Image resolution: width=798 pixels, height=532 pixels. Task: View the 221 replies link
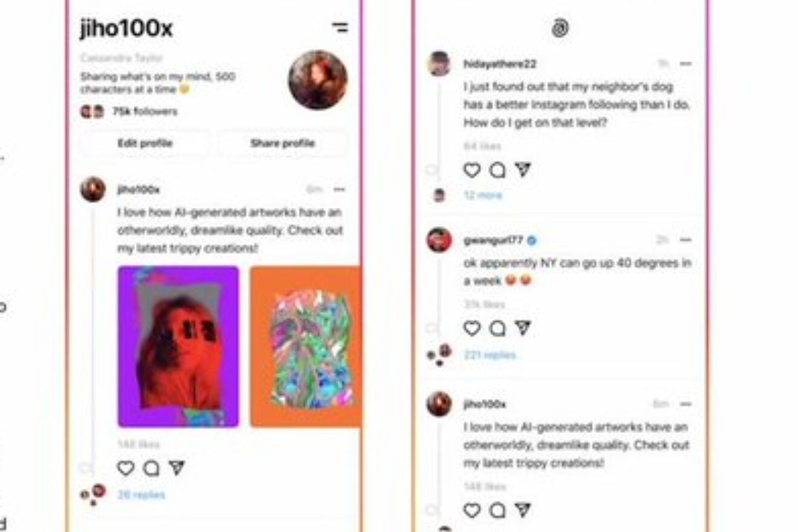[490, 355]
